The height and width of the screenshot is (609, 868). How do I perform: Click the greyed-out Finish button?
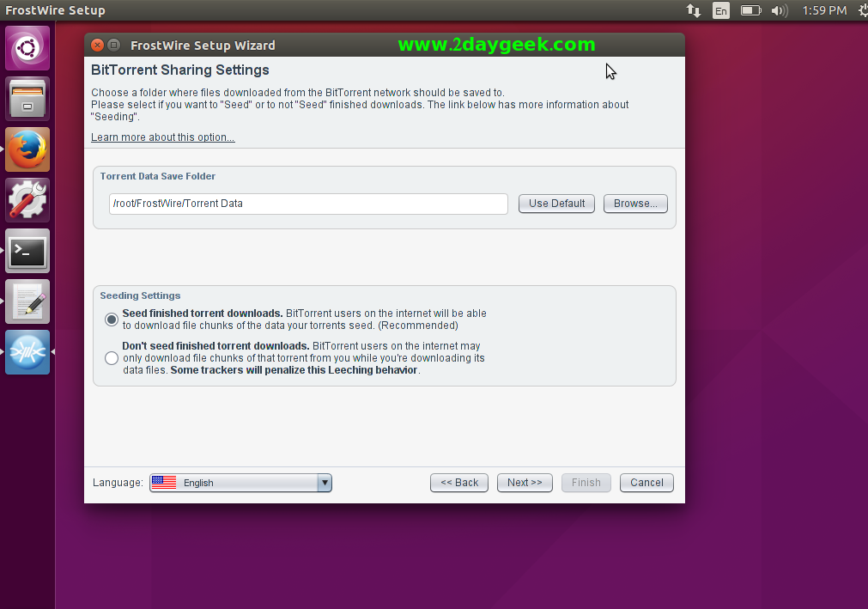[x=586, y=483]
